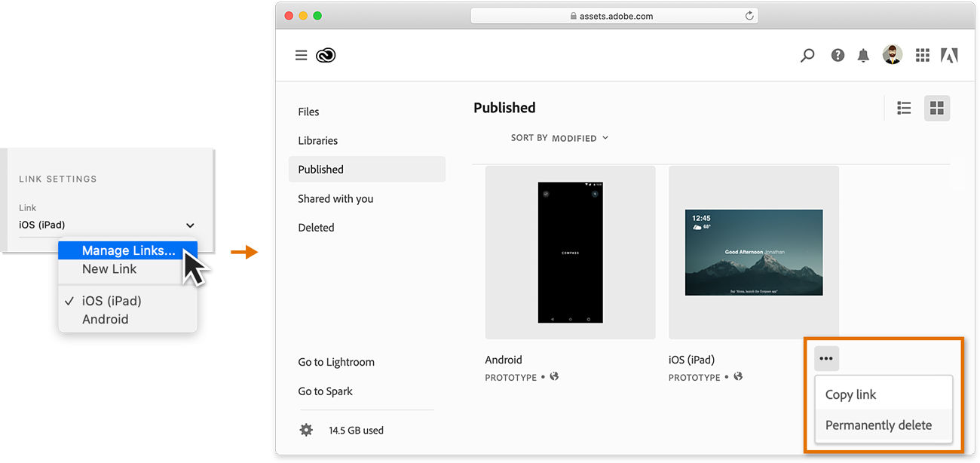View notifications via the bell icon

coord(863,55)
